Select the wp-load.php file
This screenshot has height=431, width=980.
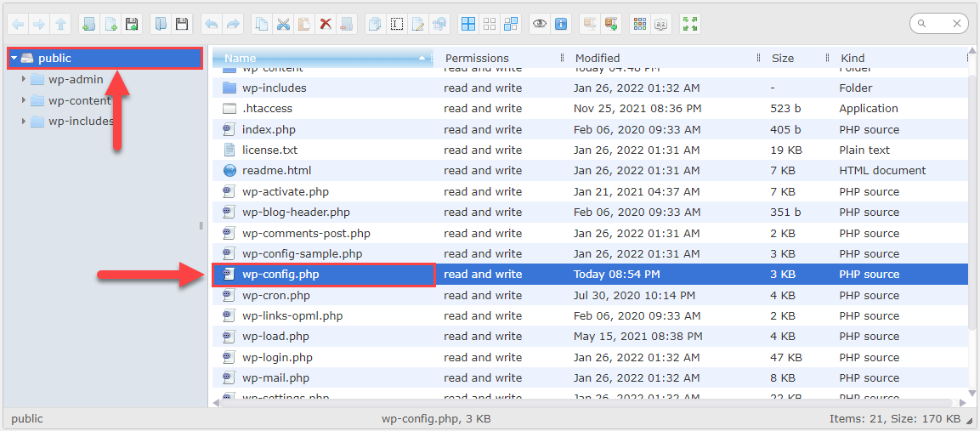coord(589,337)
